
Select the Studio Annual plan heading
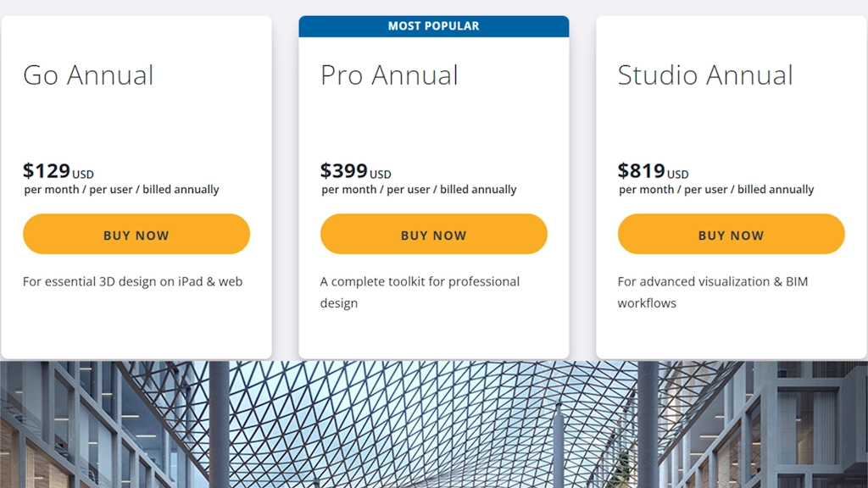(x=705, y=75)
